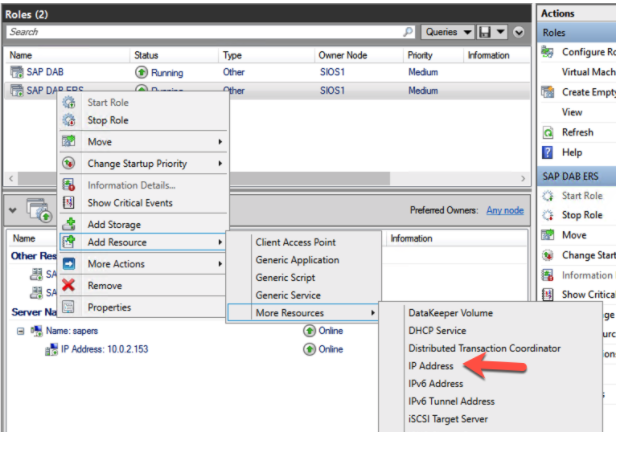This screenshot has width=633, height=459.
Task: Choose Add Storage from context menu
Action: [x=114, y=224]
